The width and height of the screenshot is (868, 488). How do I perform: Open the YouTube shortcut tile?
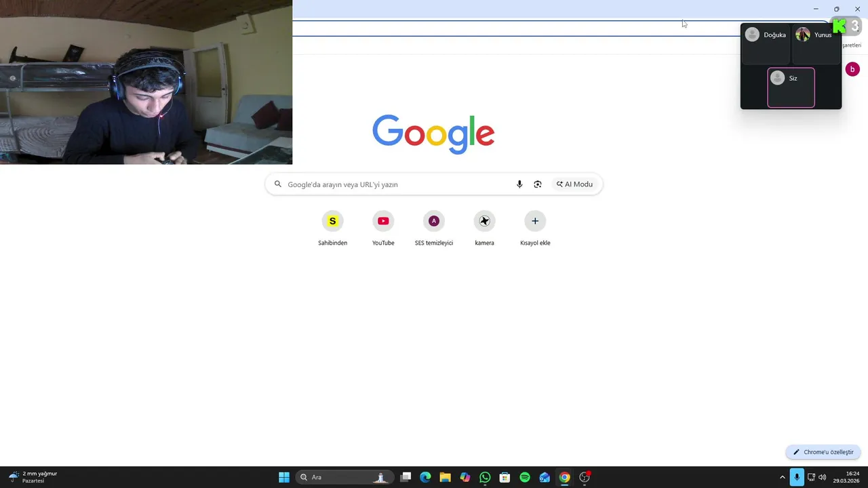pyautogui.click(x=383, y=228)
